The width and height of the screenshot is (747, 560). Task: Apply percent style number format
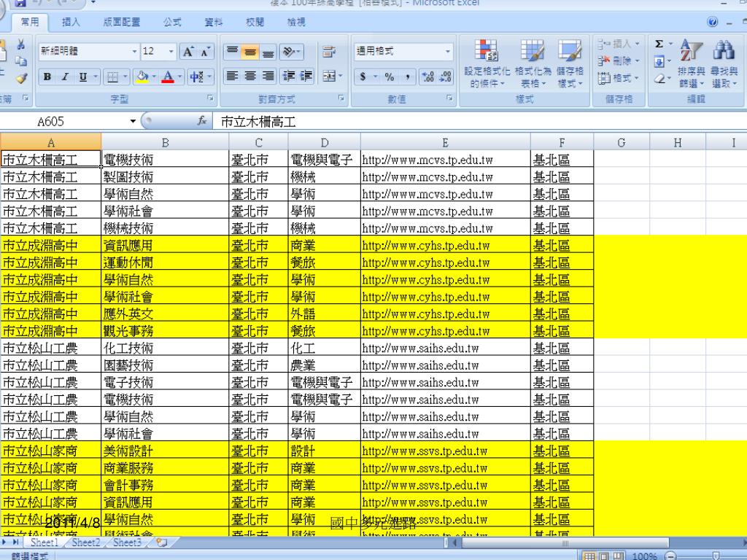coord(390,77)
